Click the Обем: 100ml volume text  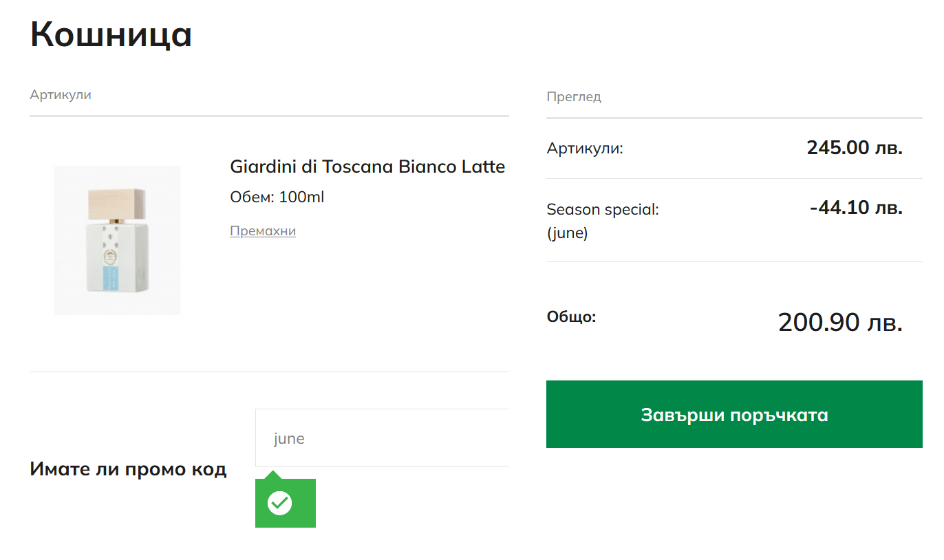277,197
